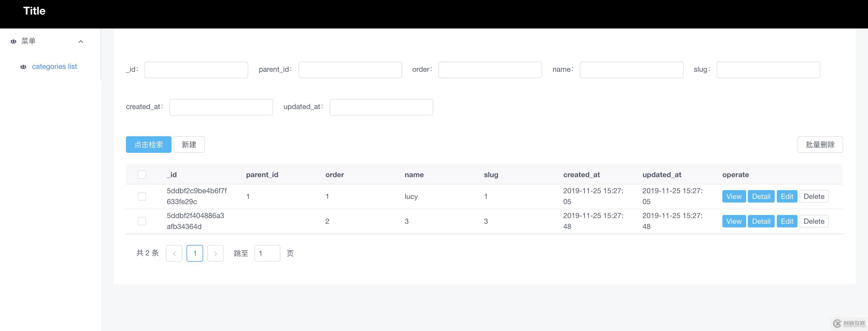Select the second row checkbox
Screen dimensions: 868x331
coord(142,221)
